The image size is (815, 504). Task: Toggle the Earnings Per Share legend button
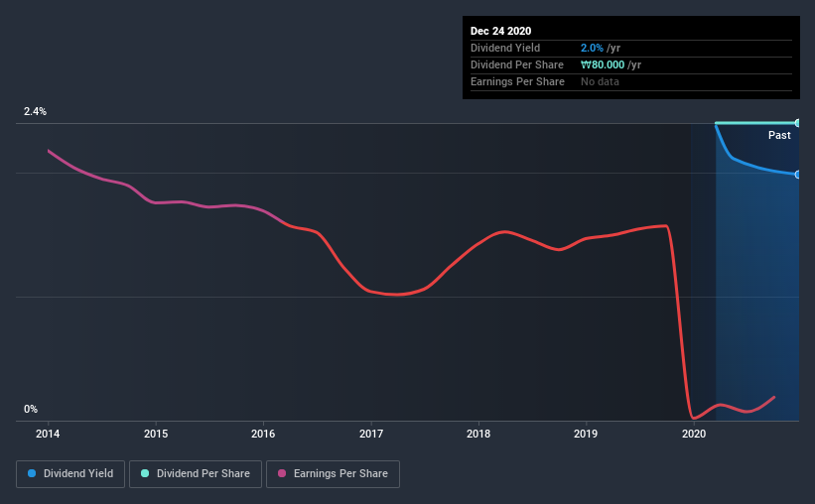(333, 474)
